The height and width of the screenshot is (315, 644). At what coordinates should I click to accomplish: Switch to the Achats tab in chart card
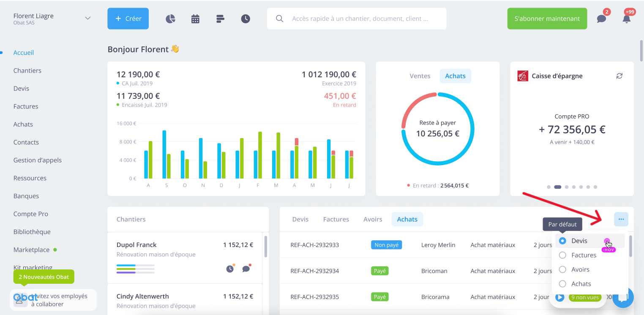455,76
